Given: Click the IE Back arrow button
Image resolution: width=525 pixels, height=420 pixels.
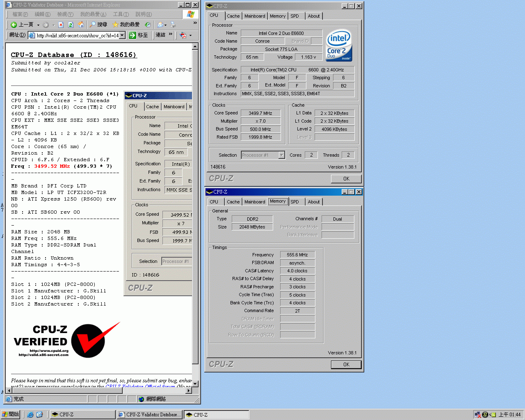Looking at the screenshot, I should [22, 25].
